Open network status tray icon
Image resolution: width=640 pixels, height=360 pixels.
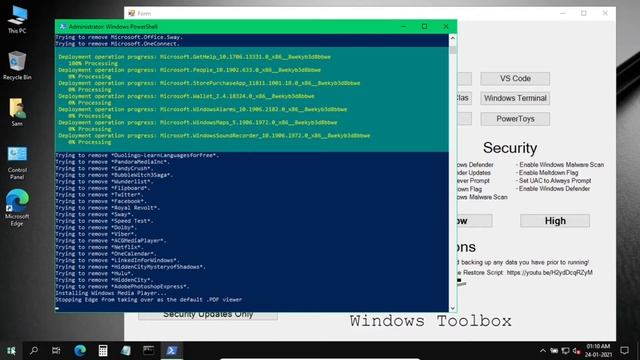(x=565, y=351)
